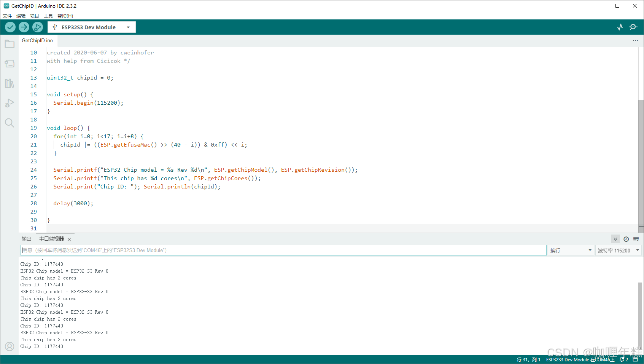Switch to the 输出 output tab
The width and height of the screenshot is (644, 364).
pos(27,239)
